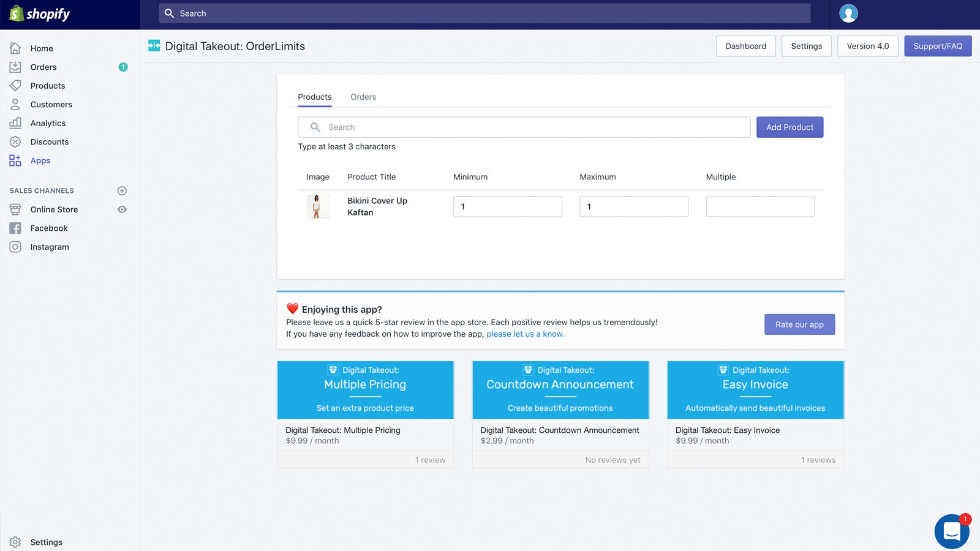Focus the Minimum quantity field
Screen dimensions: 980x551
point(507,206)
